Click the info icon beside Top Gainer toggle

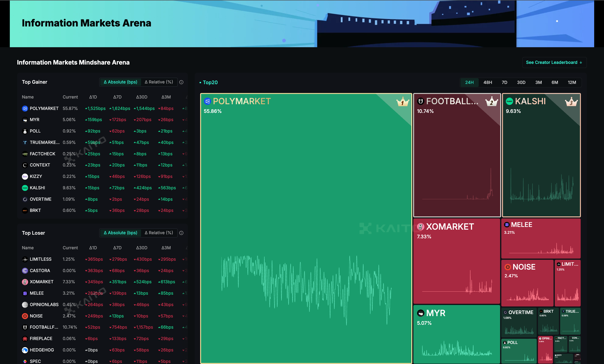point(181,82)
